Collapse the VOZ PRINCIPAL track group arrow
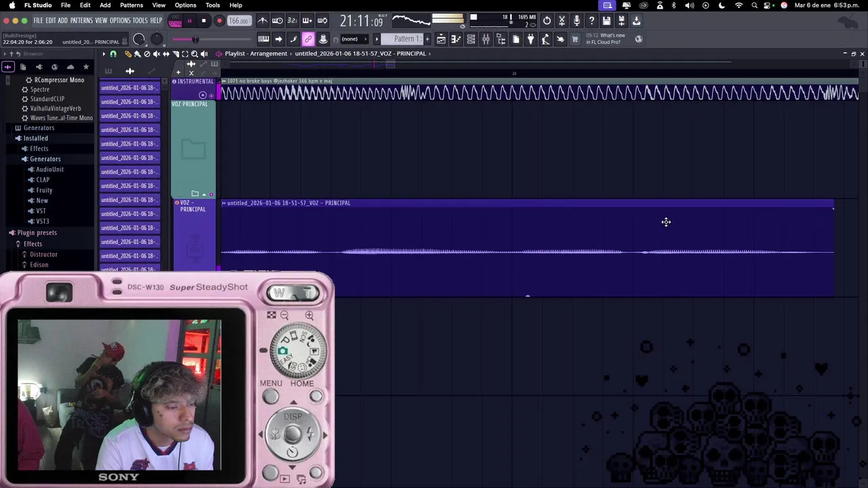This screenshot has width=868, height=488. pos(203,195)
